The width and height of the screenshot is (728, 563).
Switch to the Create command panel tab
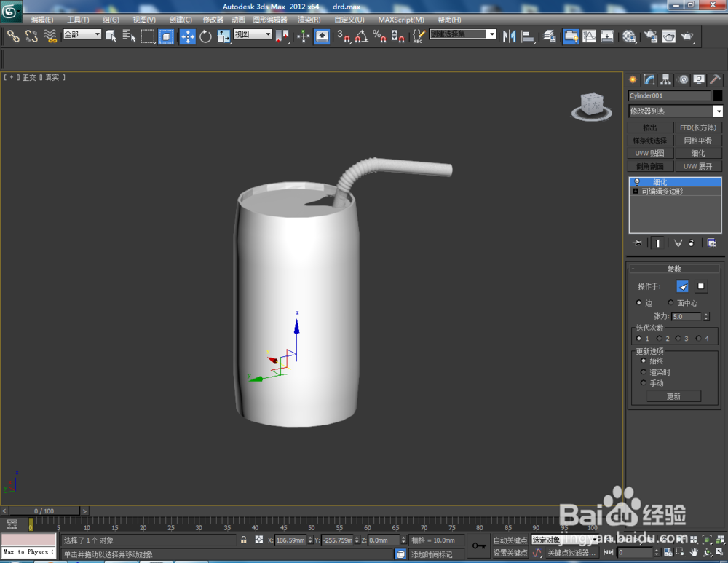(633, 80)
